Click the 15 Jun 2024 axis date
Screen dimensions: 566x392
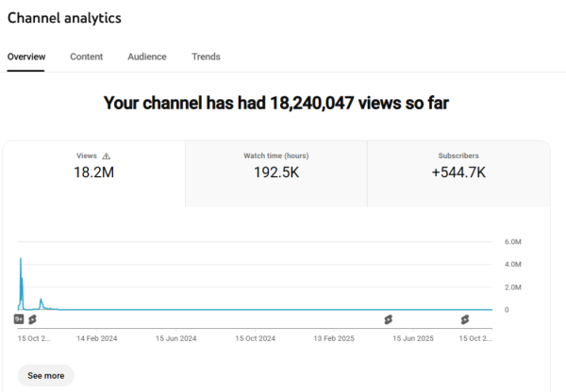click(176, 338)
